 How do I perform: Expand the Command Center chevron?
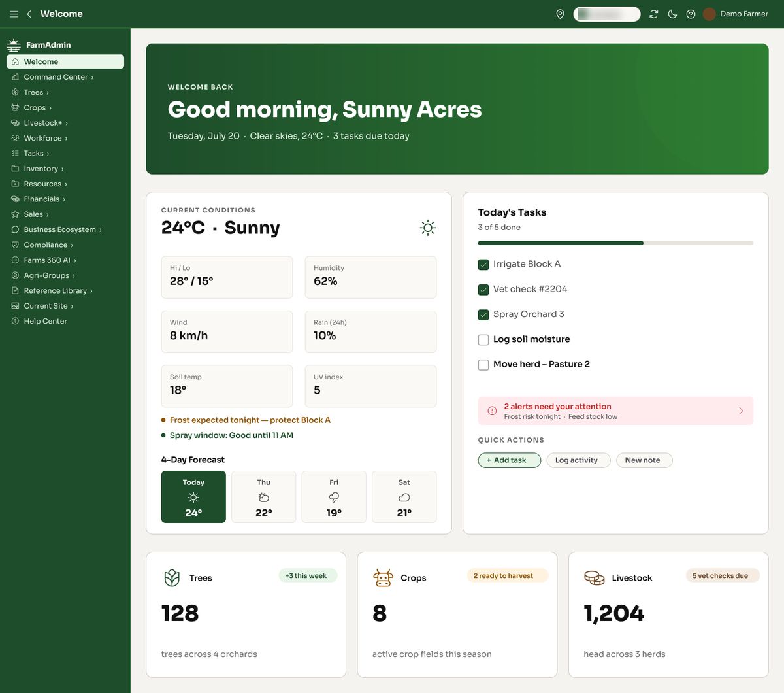92,77
